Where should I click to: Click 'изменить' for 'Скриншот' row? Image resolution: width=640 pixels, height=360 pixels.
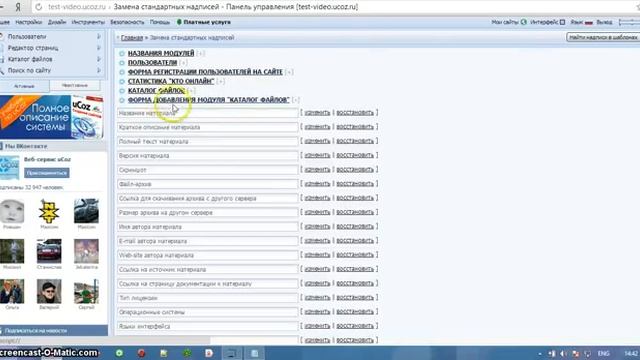[317, 170]
